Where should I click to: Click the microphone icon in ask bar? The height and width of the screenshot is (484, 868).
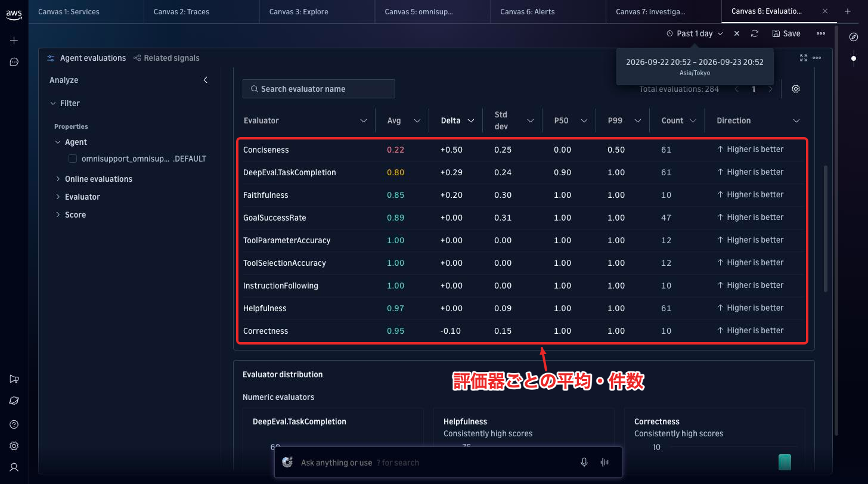tap(584, 463)
